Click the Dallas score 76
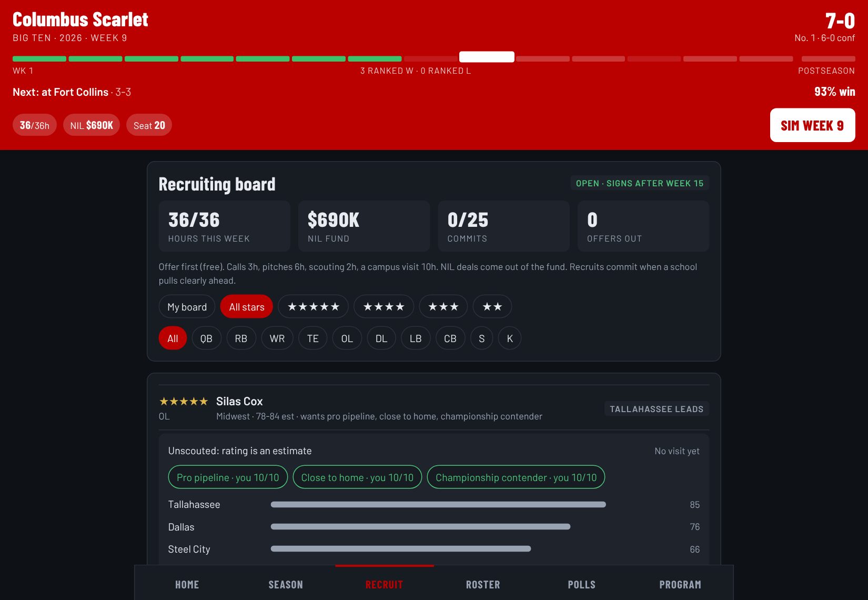Image resolution: width=868 pixels, height=600 pixels. point(695,527)
